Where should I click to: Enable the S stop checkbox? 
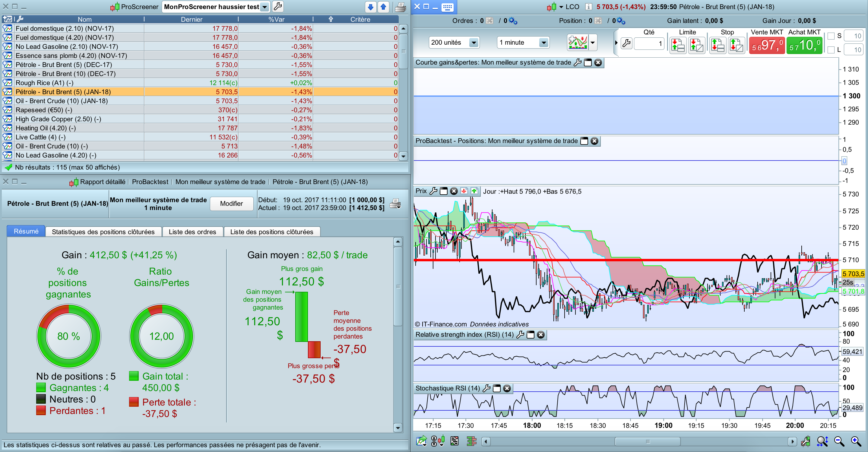pos(831,36)
